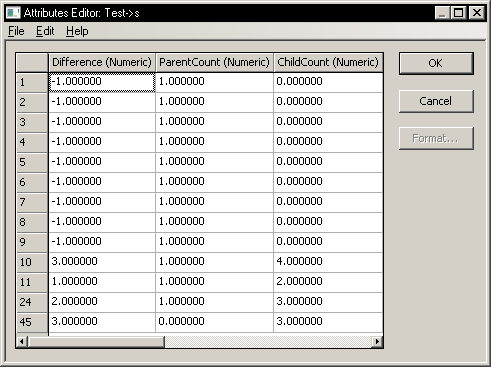Select row header 4
The width and height of the screenshot is (491, 367).
[x=32, y=142]
